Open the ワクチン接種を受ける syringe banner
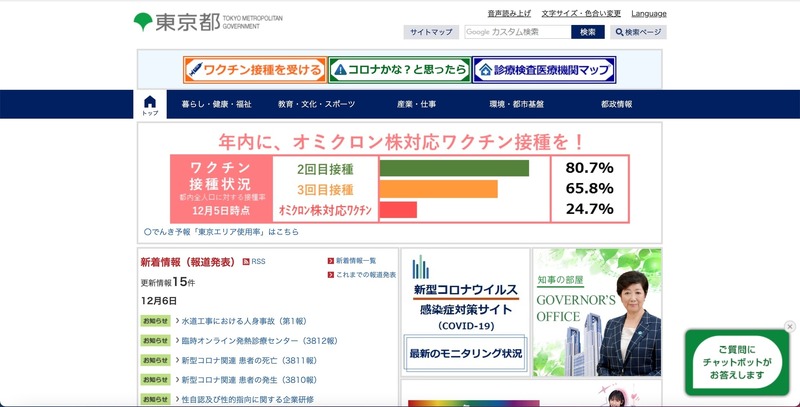Image resolution: width=800 pixels, height=407 pixels. pos(254,70)
